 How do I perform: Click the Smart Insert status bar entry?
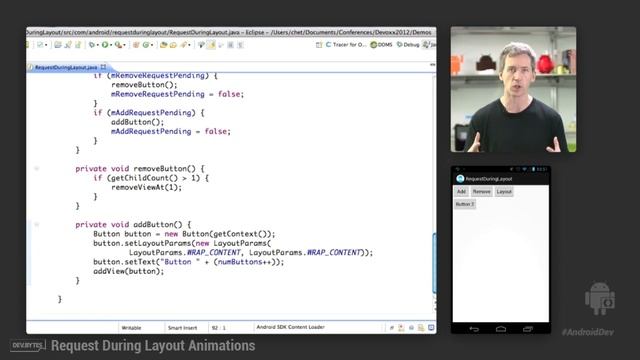click(182, 328)
